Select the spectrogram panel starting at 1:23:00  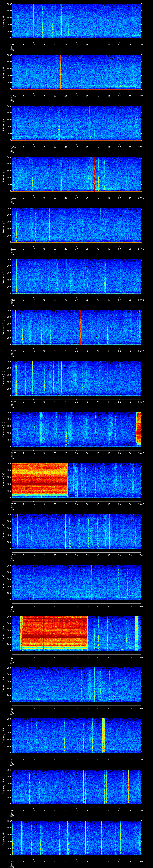click(77, 378)
